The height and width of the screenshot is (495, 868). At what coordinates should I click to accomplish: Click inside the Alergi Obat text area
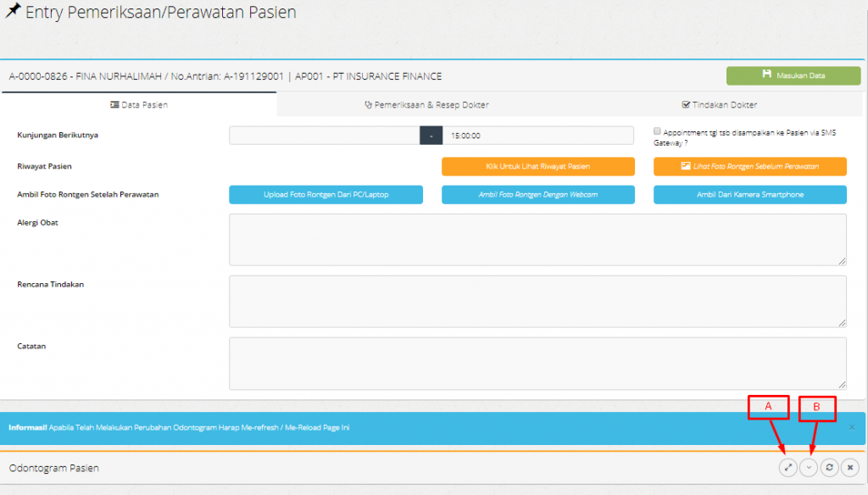pos(537,239)
